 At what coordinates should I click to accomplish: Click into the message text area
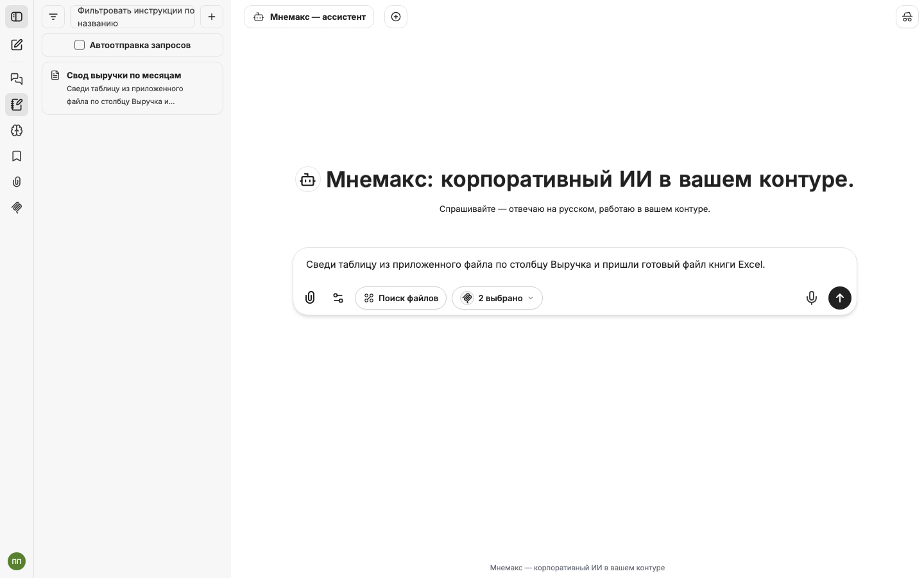click(575, 265)
